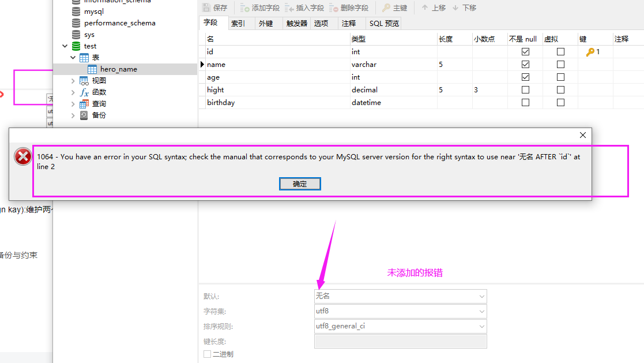Select the hero_name table tree row
Screen dimensions: 644x363
pos(125,69)
